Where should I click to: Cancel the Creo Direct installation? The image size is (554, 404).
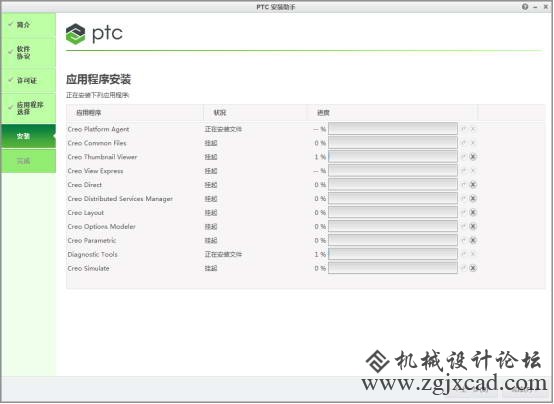coord(473,185)
